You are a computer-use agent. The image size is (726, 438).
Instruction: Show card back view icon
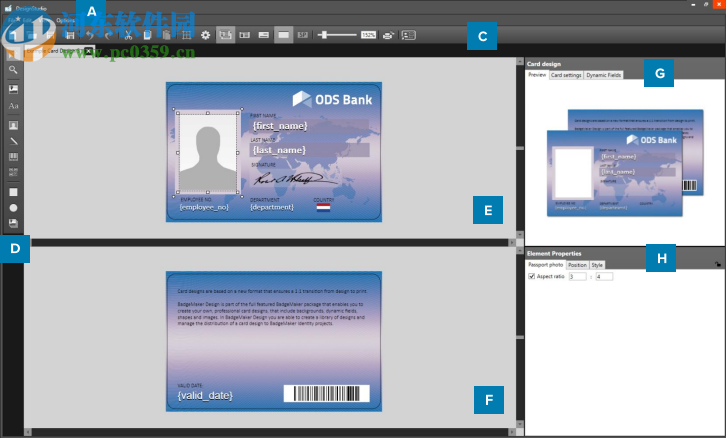point(264,35)
